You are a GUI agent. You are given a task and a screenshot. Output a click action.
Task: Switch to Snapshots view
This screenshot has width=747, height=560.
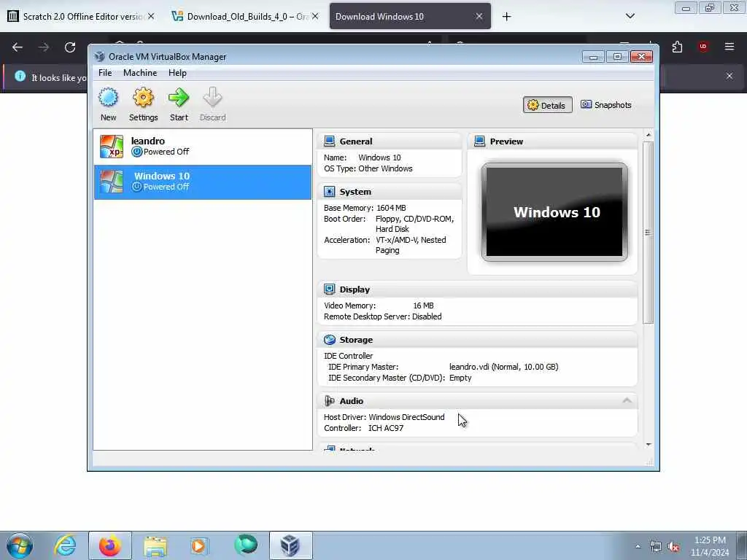click(606, 105)
